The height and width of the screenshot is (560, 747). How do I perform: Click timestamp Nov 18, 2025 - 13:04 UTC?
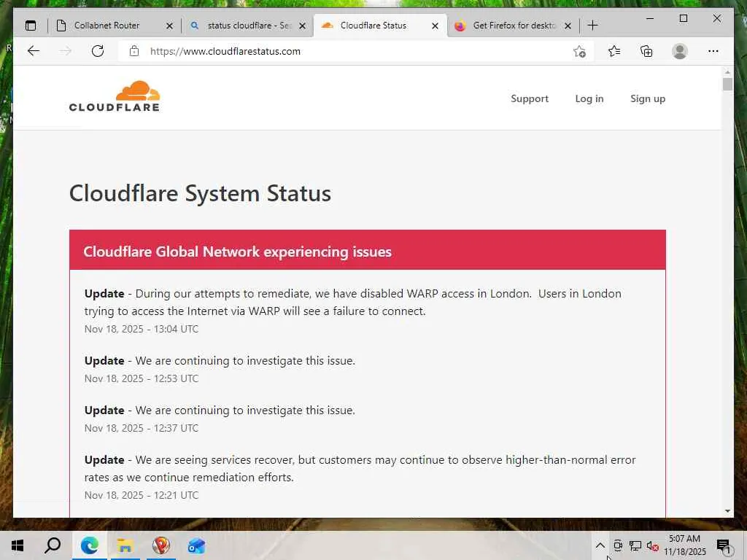[x=142, y=329]
